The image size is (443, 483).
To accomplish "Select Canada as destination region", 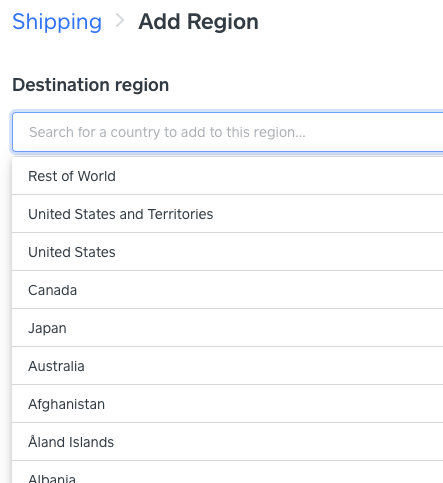I will [x=228, y=290].
